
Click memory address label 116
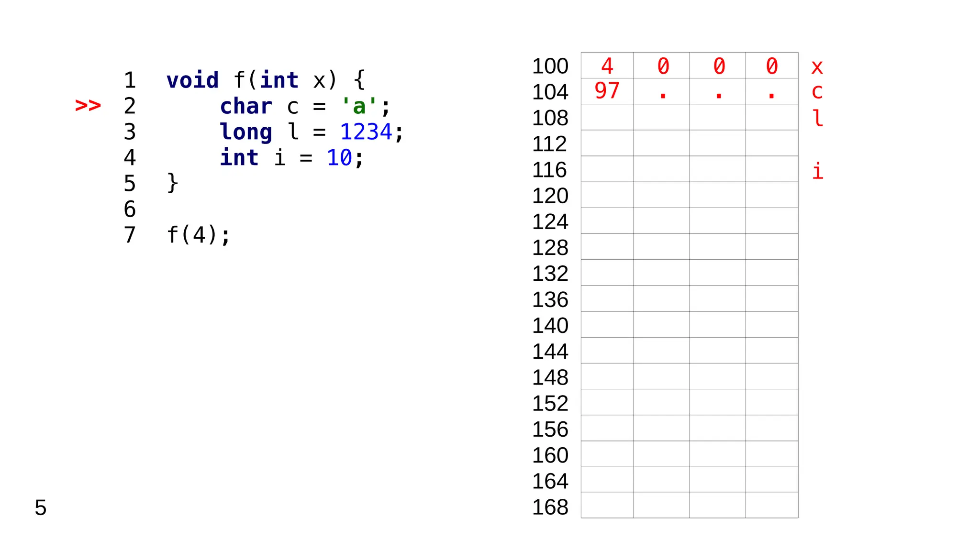coord(550,170)
